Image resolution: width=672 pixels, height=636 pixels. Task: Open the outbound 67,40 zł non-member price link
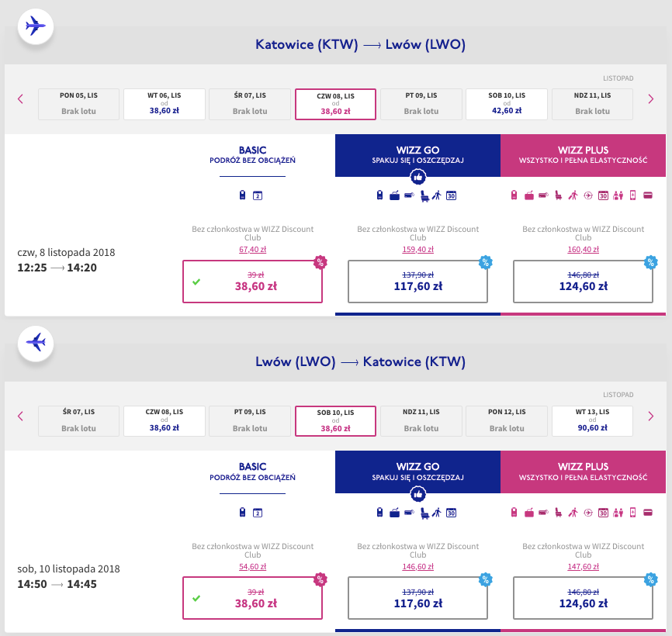(252, 250)
